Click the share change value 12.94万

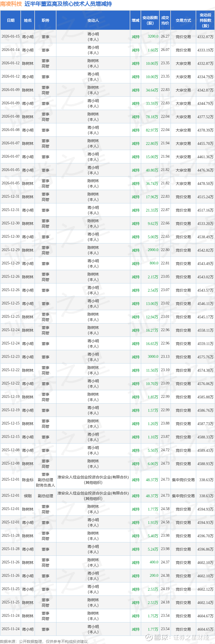point(152,317)
